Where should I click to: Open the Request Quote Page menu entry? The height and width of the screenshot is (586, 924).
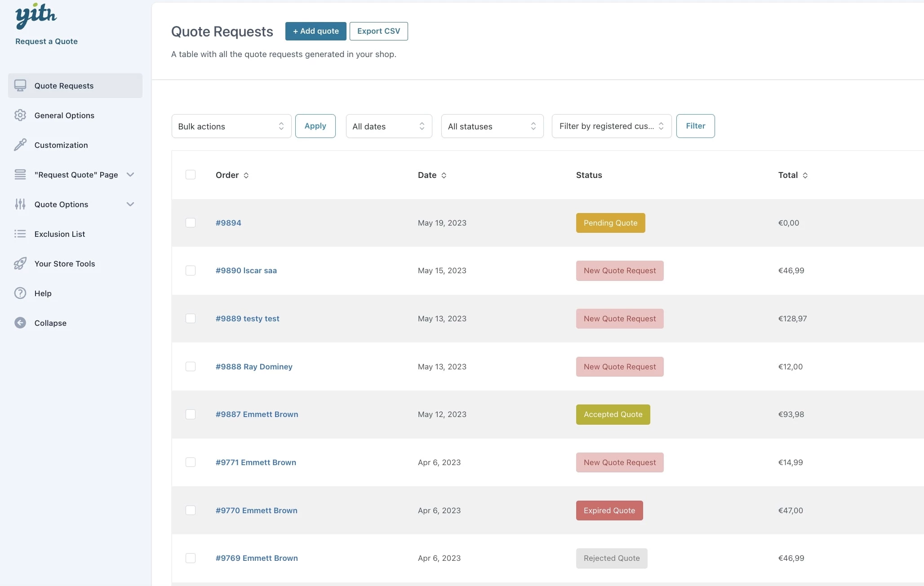[x=76, y=174]
